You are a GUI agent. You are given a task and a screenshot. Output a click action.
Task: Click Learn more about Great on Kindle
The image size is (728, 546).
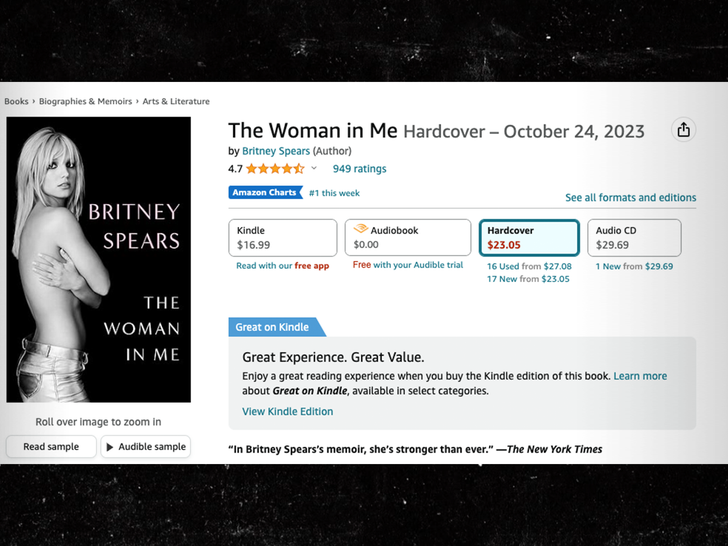click(x=640, y=376)
